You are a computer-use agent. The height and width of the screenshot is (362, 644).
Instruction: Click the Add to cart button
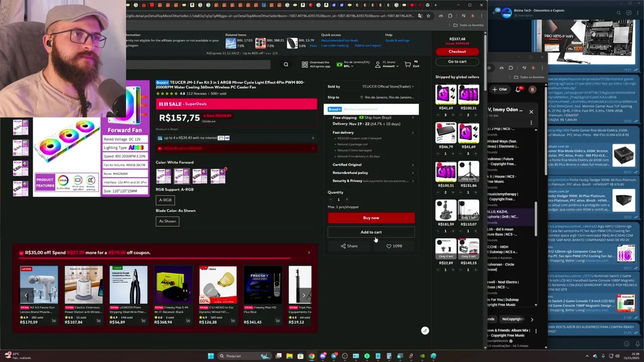click(371, 232)
